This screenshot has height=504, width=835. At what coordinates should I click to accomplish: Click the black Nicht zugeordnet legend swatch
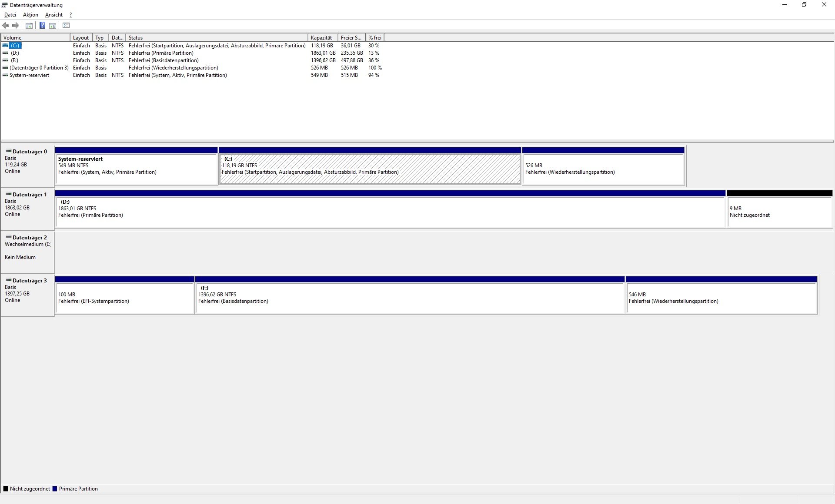(x=6, y=489)
